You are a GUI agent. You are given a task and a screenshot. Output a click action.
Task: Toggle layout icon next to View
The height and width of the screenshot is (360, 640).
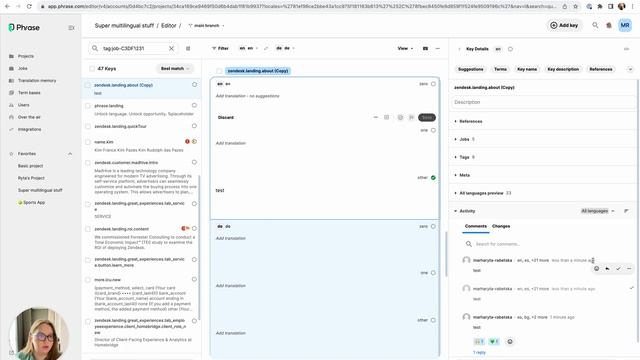point(425,48)
